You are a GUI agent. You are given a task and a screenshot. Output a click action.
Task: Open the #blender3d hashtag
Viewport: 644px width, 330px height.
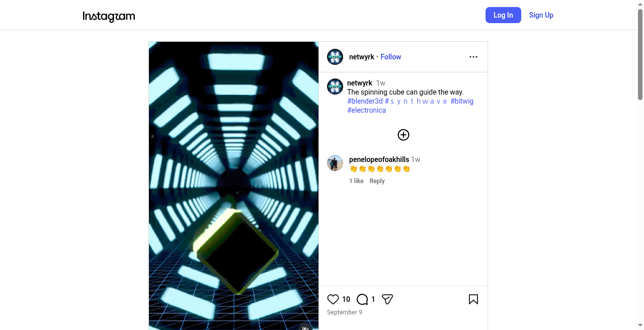[365, 101]
